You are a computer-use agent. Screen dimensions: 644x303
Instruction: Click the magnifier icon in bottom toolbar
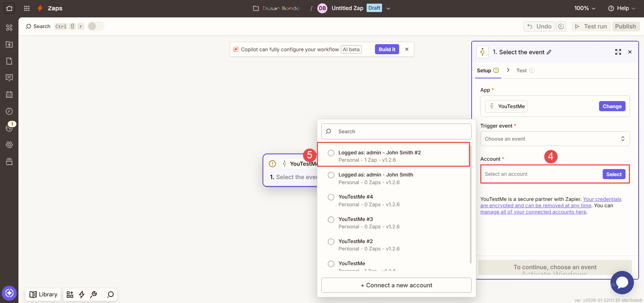[x=110, y=295]
